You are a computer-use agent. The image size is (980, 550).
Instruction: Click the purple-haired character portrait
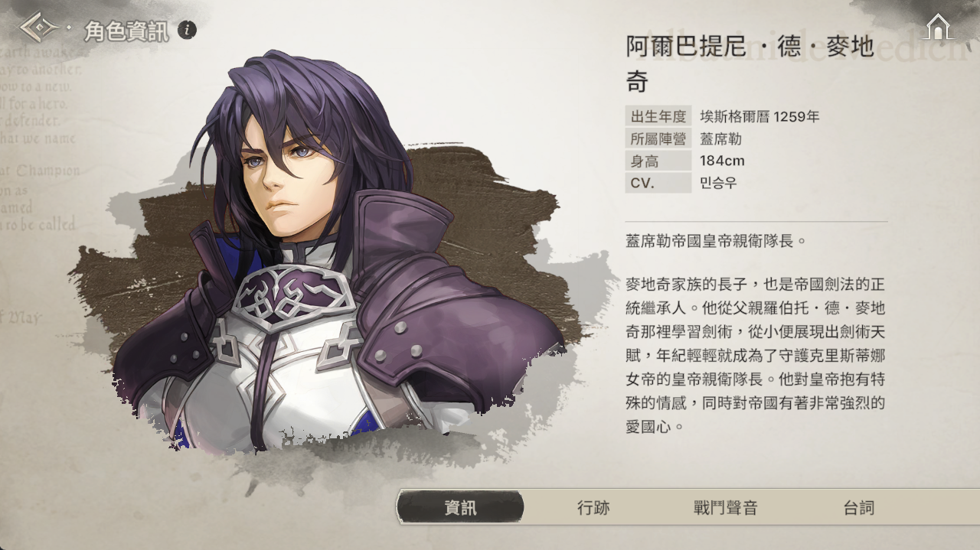[x=337, y=252]
